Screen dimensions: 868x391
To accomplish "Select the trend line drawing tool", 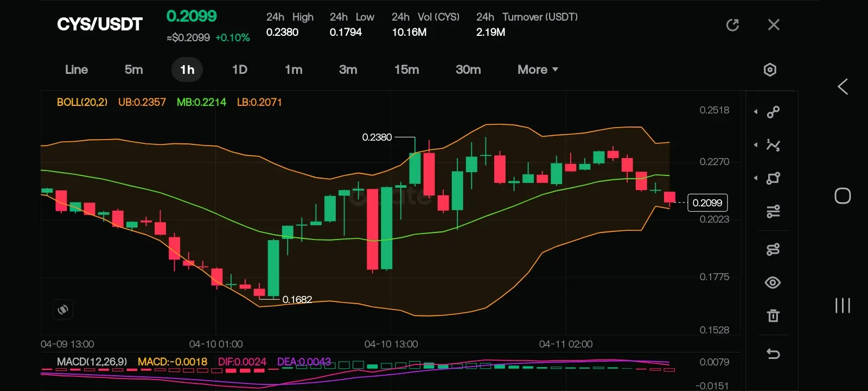I will 773,112.
